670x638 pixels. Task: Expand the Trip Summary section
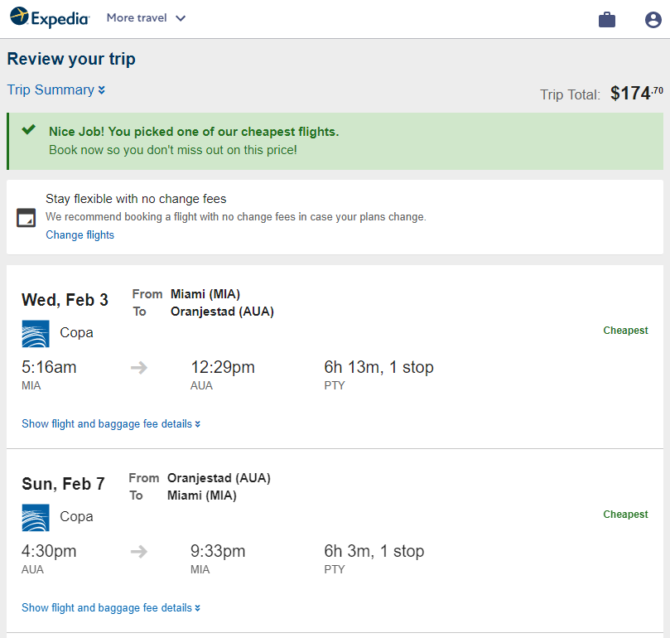56,90
